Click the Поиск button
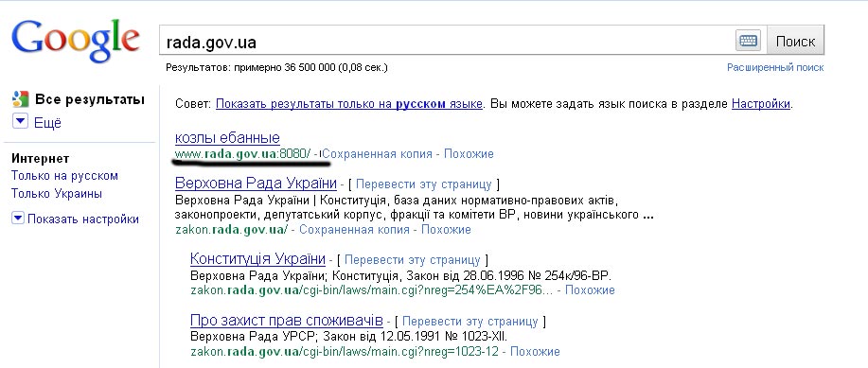 (x=795, y=41)
